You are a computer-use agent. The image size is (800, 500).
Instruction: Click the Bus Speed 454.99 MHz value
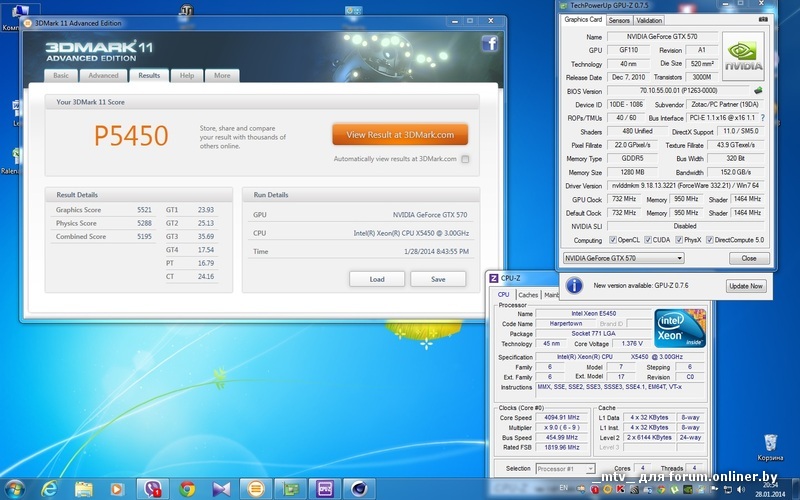562,437
